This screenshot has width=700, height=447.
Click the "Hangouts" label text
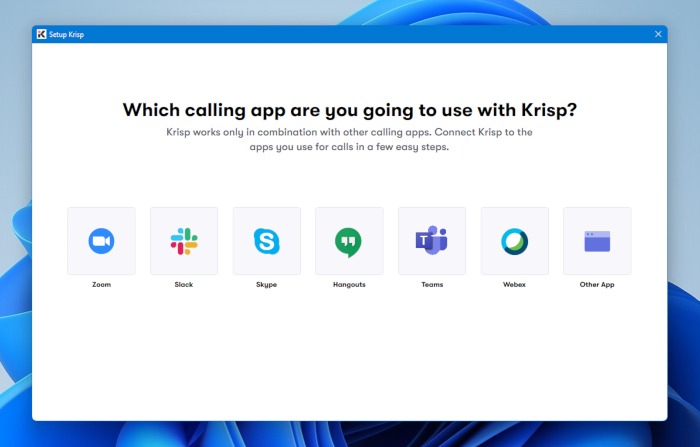[x=349, y=284]
